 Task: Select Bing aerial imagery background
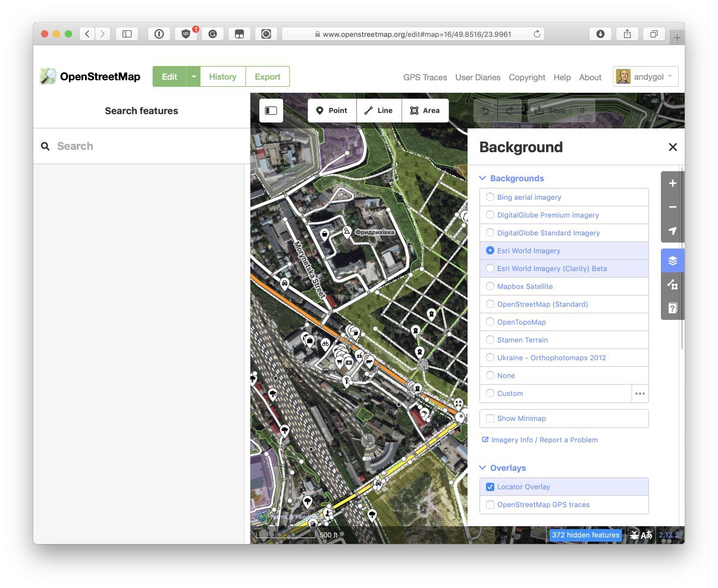pos(564,197)
